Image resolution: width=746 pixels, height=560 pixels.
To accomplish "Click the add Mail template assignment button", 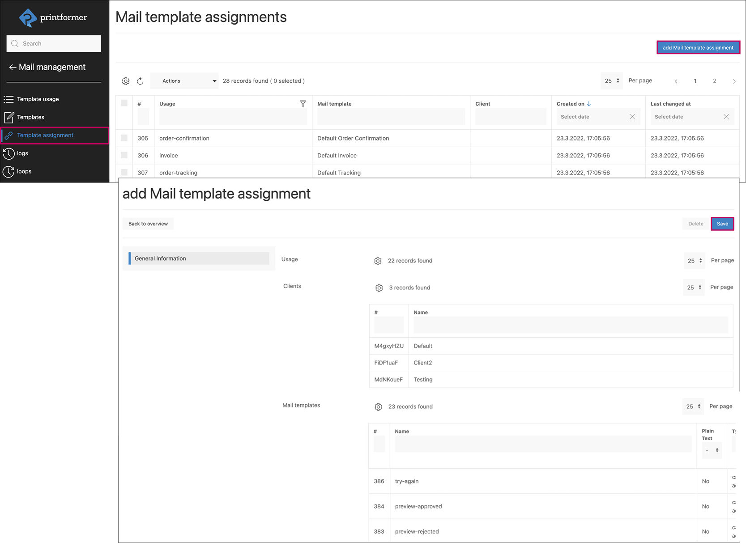I will [x=698, y=47].
